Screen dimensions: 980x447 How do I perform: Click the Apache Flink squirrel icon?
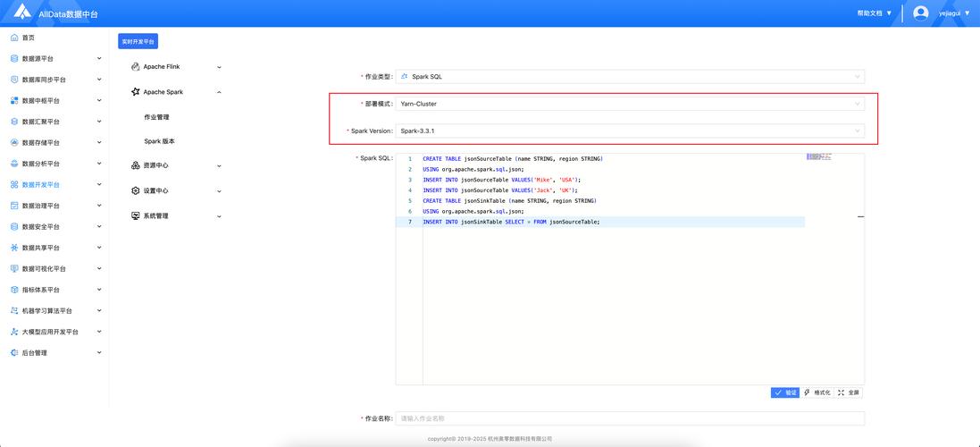point(135,66)
